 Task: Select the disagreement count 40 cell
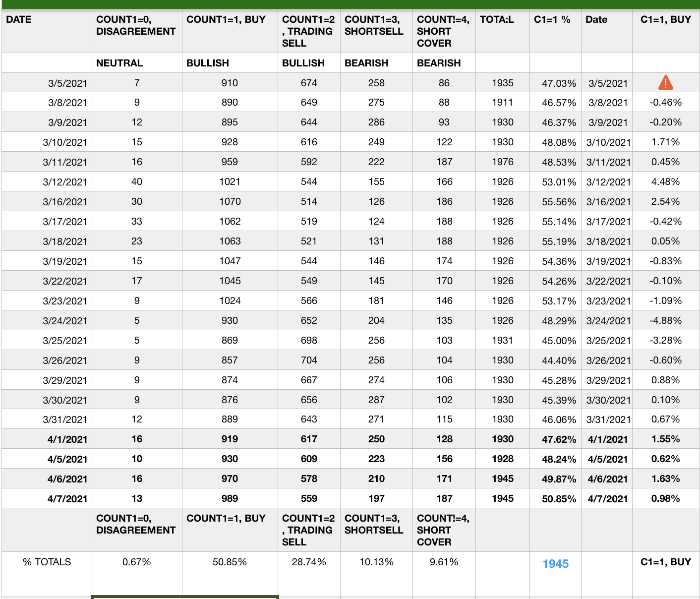(x=137, y=182)
